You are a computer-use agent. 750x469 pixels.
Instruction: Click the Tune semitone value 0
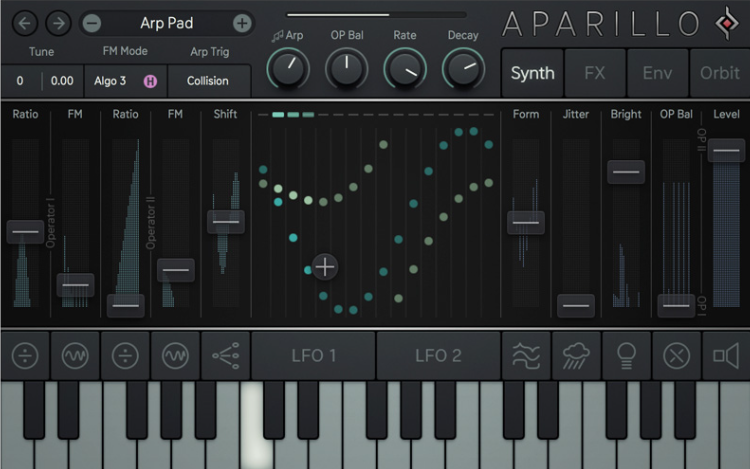(x=20, y=81)
